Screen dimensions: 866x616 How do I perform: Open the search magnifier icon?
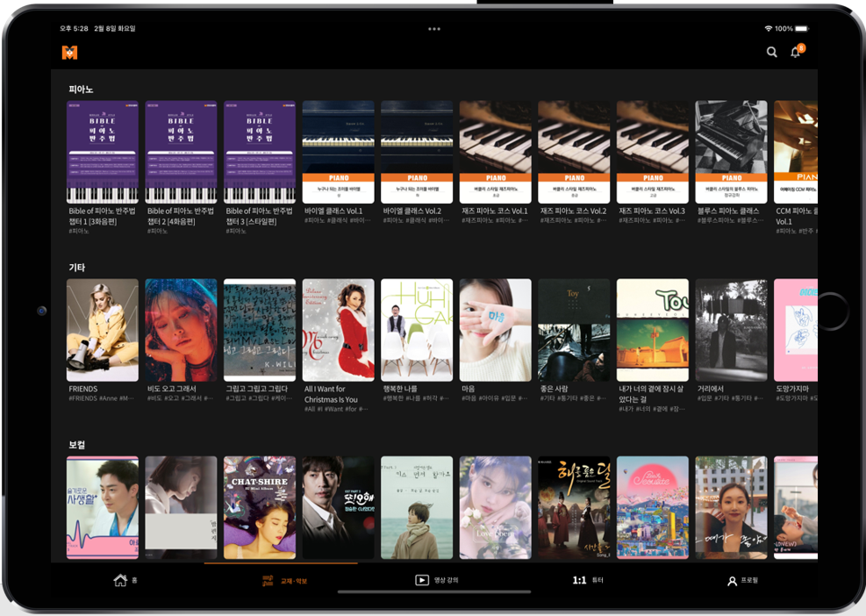coord(771,52)
